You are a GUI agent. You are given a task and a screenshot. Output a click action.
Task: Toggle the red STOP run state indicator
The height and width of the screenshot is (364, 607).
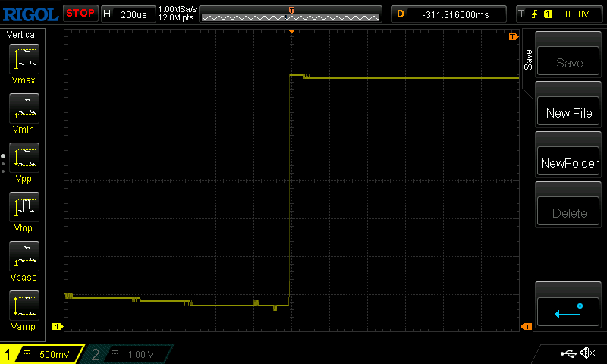pyautogui.click(x=80, y=14)
